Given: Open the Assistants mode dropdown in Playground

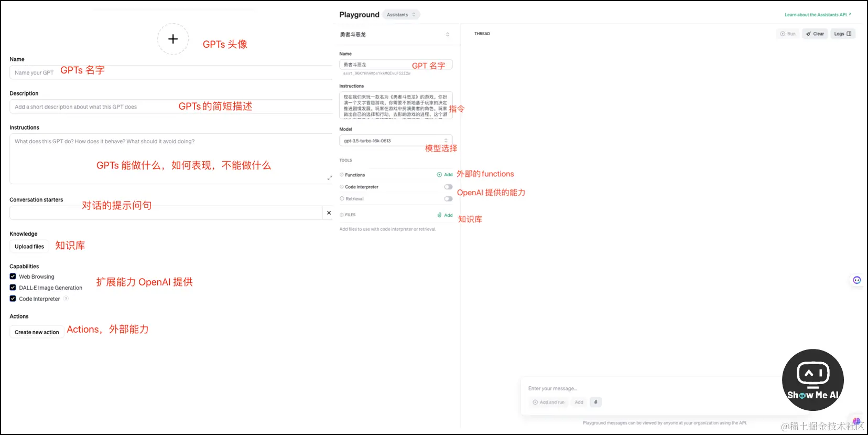Looking at the screenshot, I should coord(401,15).
